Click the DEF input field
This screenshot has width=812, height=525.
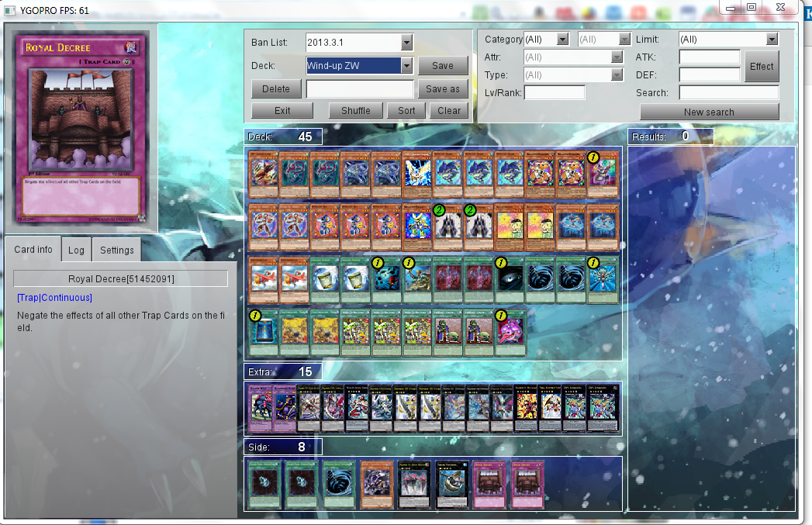coord(710,75)
